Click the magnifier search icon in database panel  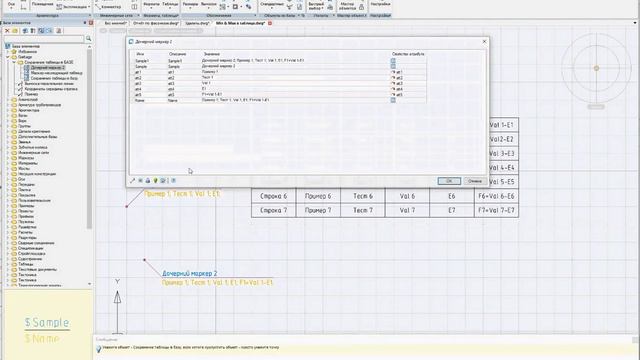point(88,39)
